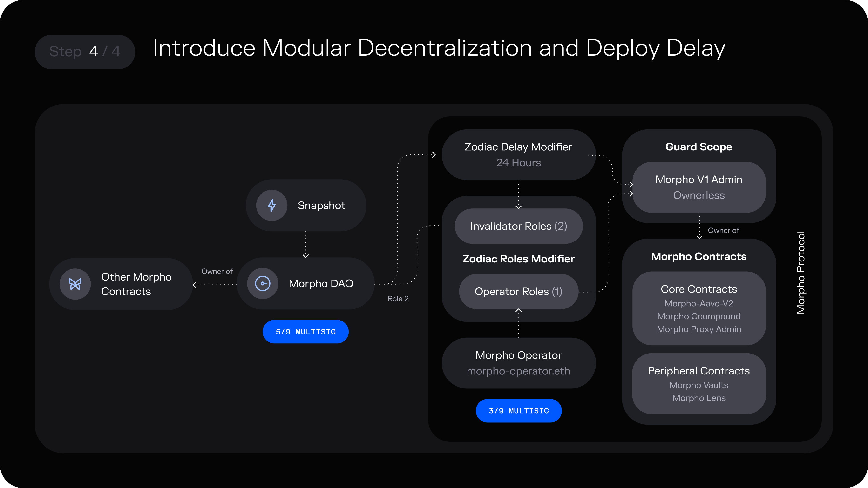
Task: Select the Step 4 / 4 indicator
Action: [x=85, y=52]
